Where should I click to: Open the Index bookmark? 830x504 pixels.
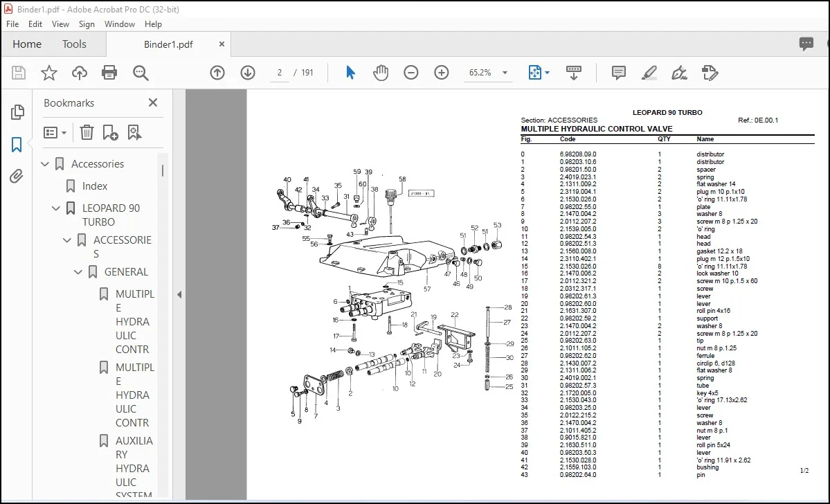95,186
